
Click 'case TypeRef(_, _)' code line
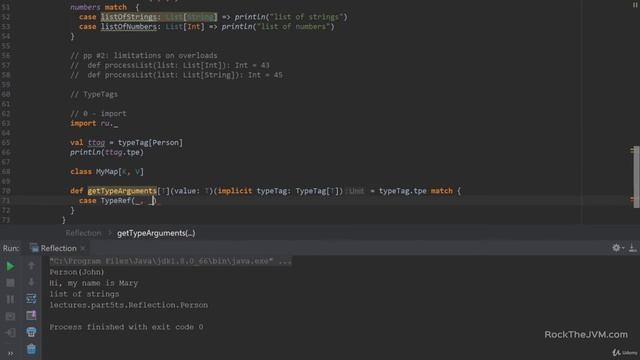(118, 200)
